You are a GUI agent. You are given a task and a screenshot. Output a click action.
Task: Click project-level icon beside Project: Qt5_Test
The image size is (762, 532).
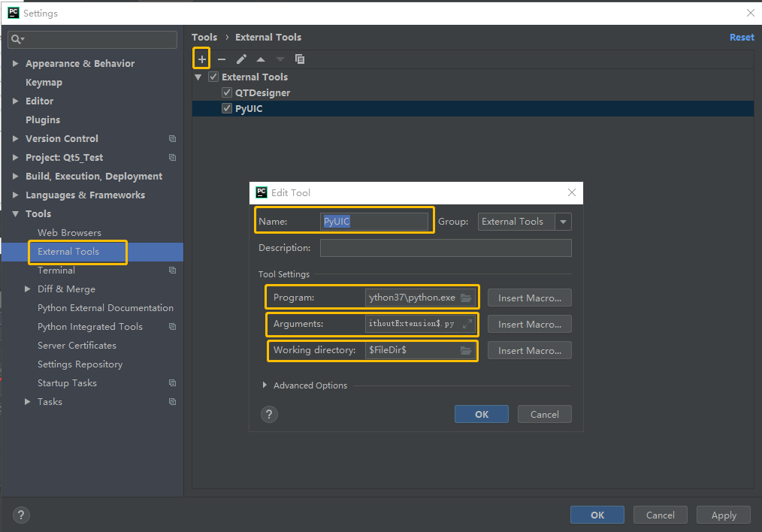173,157
